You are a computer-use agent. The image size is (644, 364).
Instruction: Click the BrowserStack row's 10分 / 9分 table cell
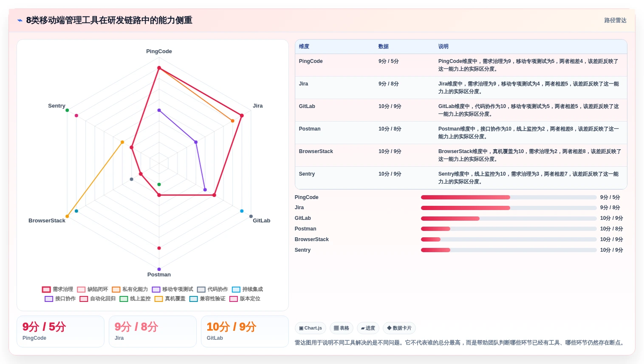(390, 151)
